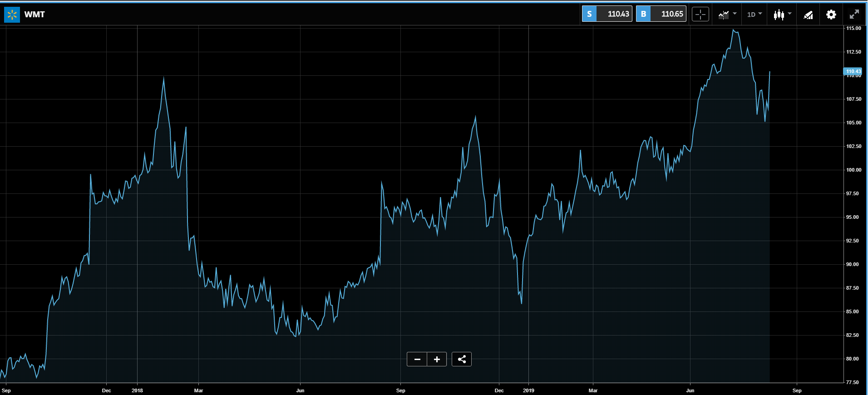Click the first Dec time axis label

(x=106, y=390)
